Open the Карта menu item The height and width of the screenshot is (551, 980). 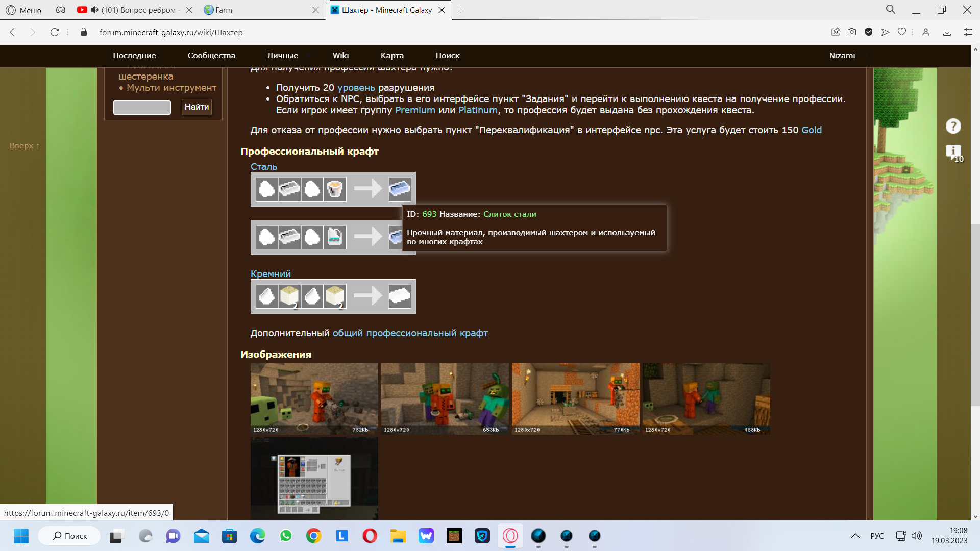coord(392,56)
